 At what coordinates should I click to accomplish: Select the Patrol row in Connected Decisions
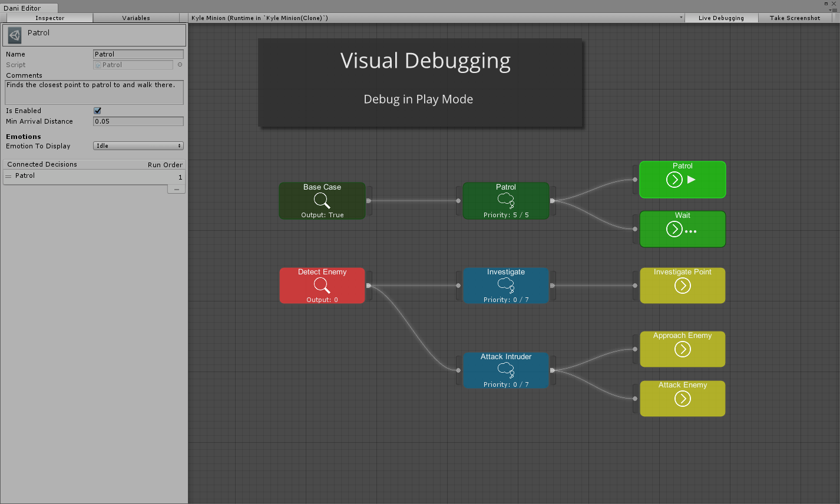94,176
